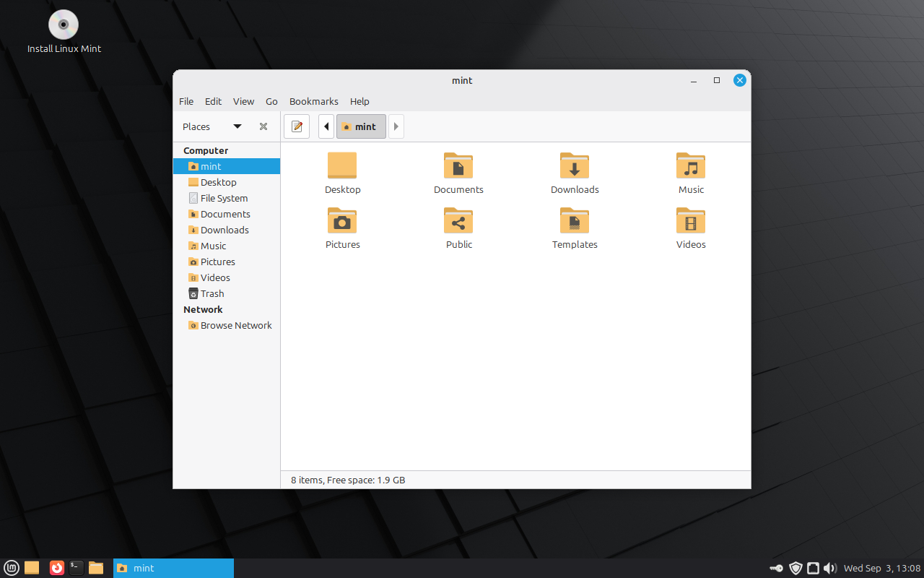Screen dimensions: 924x578
Task: Click the mint window button in taskbar
Action: 173,568
